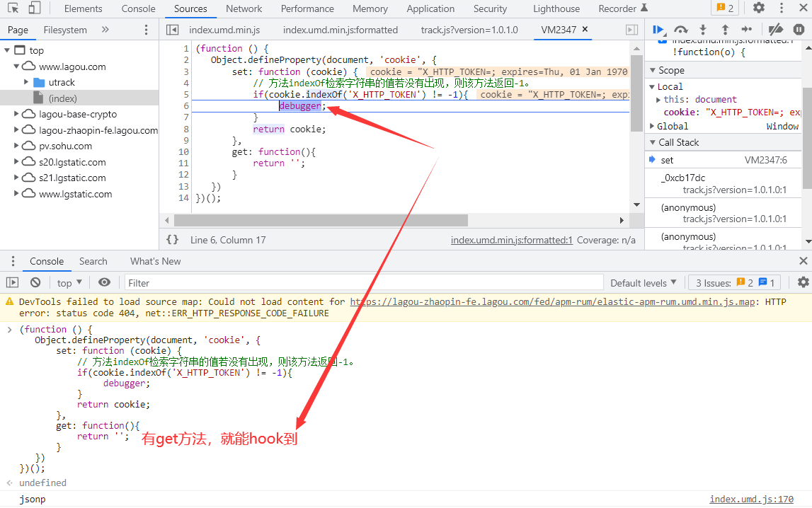This screenshot has height=508, width=812.
Task: Open the top context dropdown in console
Action: 69,282
